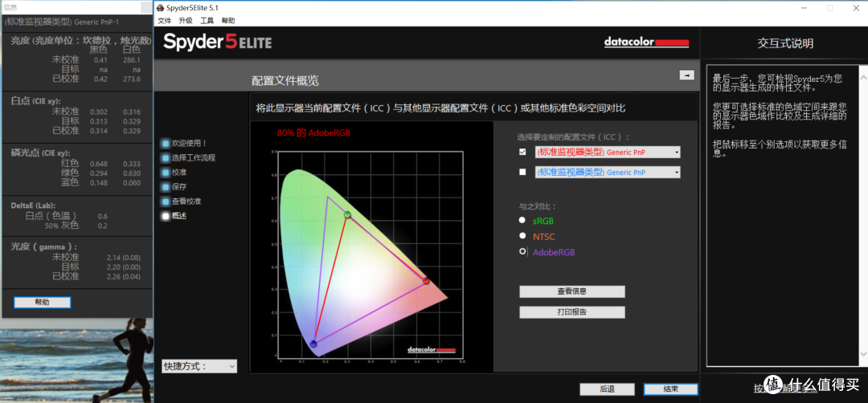Click the Spyder5 ELITE logo

(217, 42)
